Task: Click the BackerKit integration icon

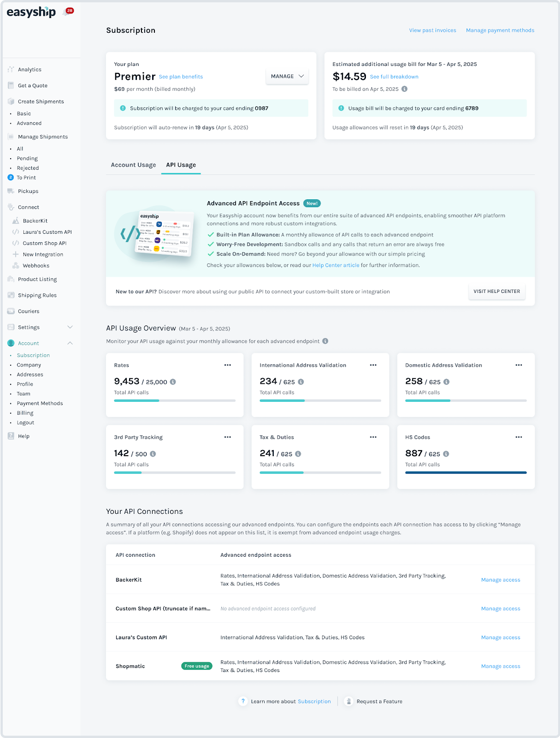Action: tap(16, 221)
